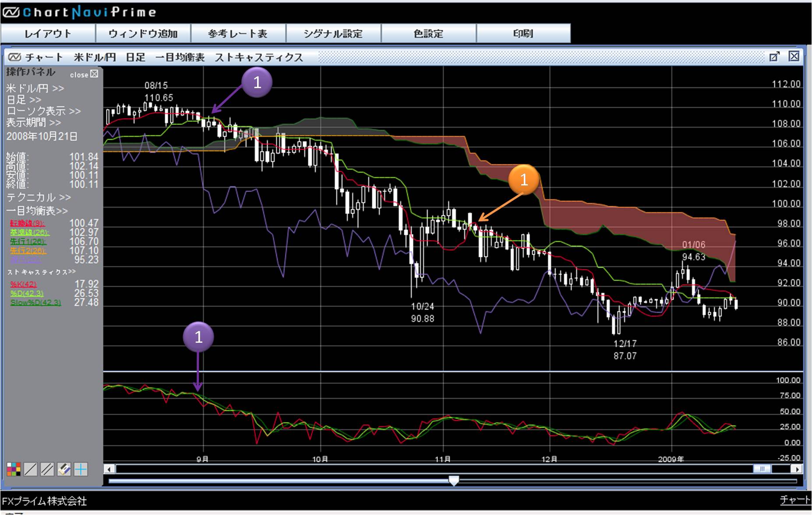Open the 先行2(26) parameter link
Viewport: 812px width, 515px height.
coord(28,251)
